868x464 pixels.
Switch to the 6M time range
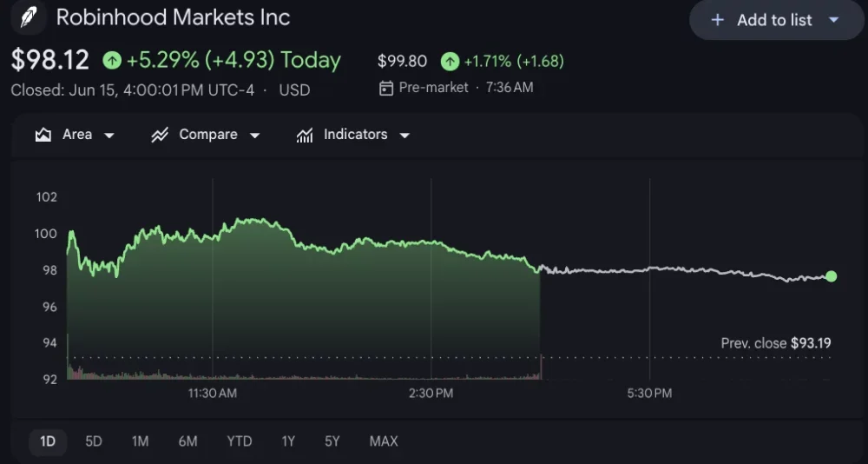187,441
